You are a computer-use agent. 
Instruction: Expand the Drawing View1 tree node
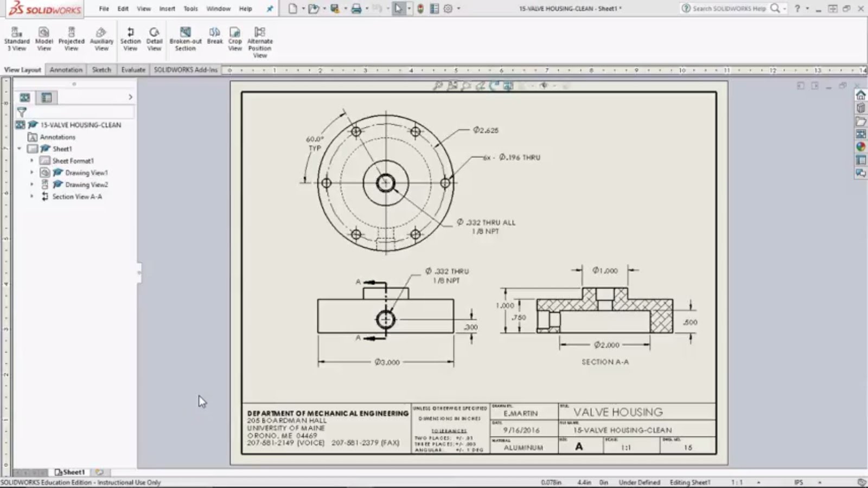(31, 172)
